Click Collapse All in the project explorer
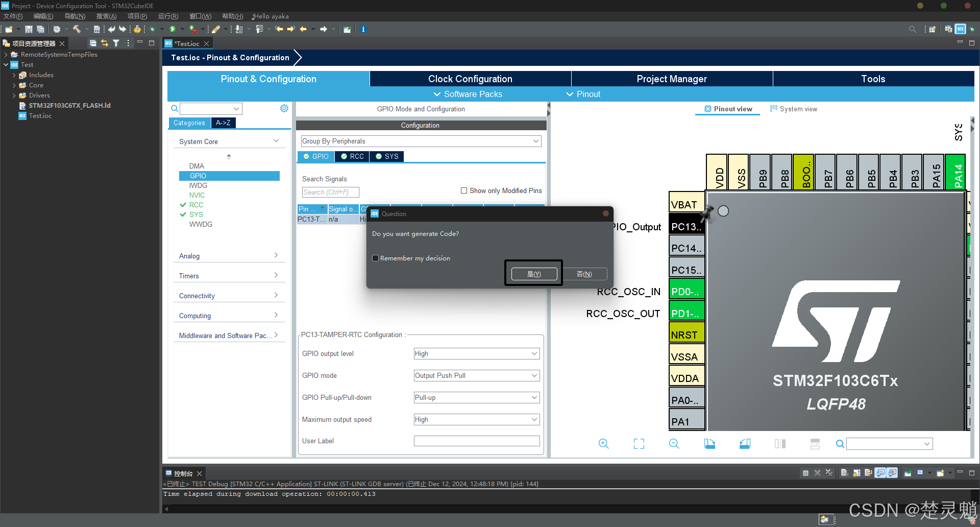Viewport: 980px width, 527px height. [93, 43]
